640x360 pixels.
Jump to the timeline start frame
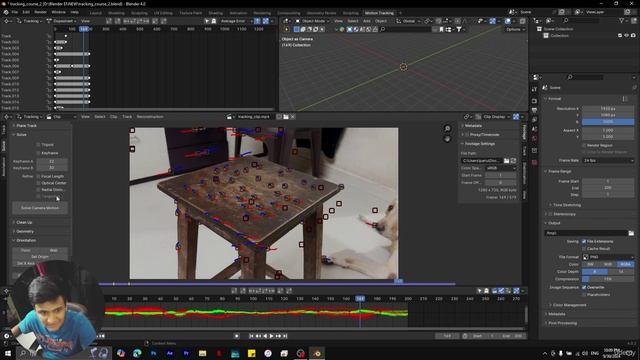coord(251,336)
